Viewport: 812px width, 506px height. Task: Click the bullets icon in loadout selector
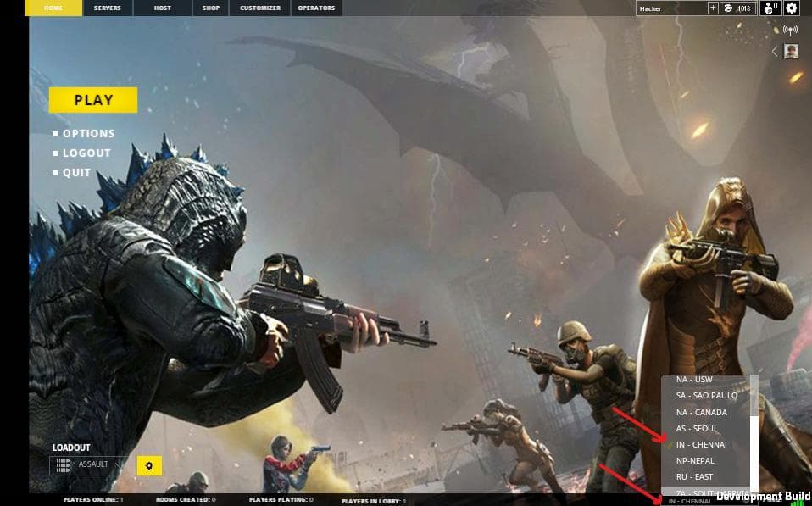(x=64, y=465)
